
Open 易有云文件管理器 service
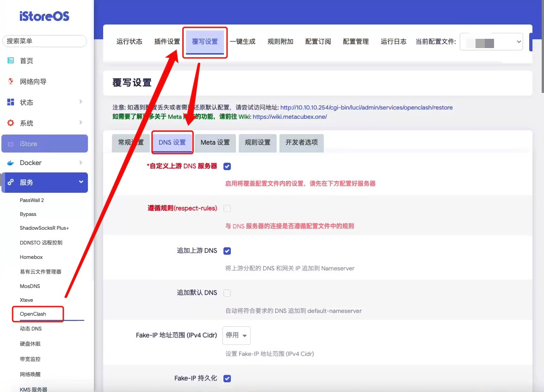click(41, 272)
